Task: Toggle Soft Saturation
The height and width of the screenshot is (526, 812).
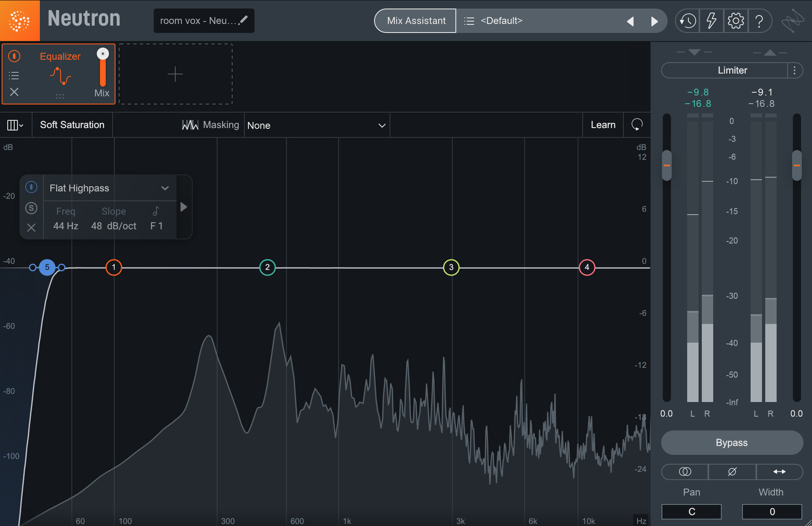Action: pos(72,125)
